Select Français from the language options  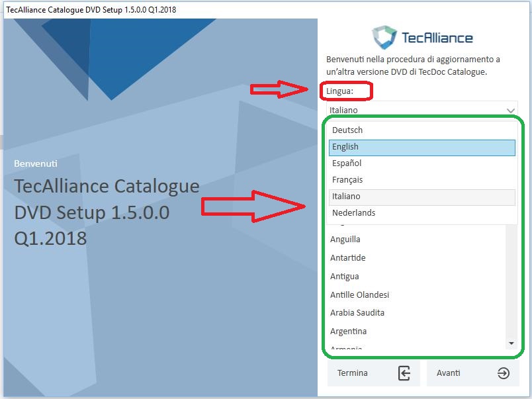click(421, 180)
